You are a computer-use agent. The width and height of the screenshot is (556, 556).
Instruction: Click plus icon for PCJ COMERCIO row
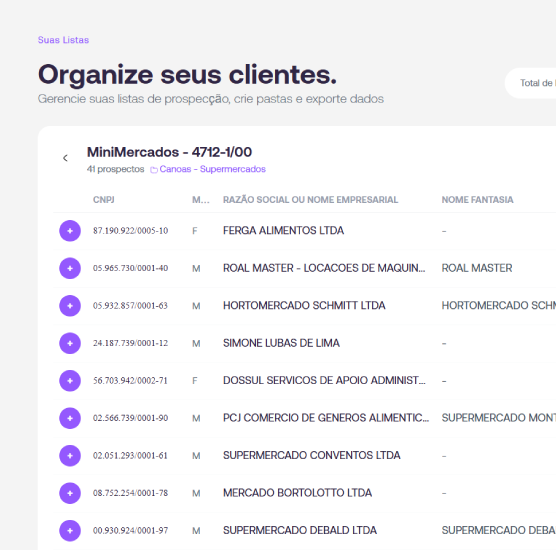pos(70,418)
